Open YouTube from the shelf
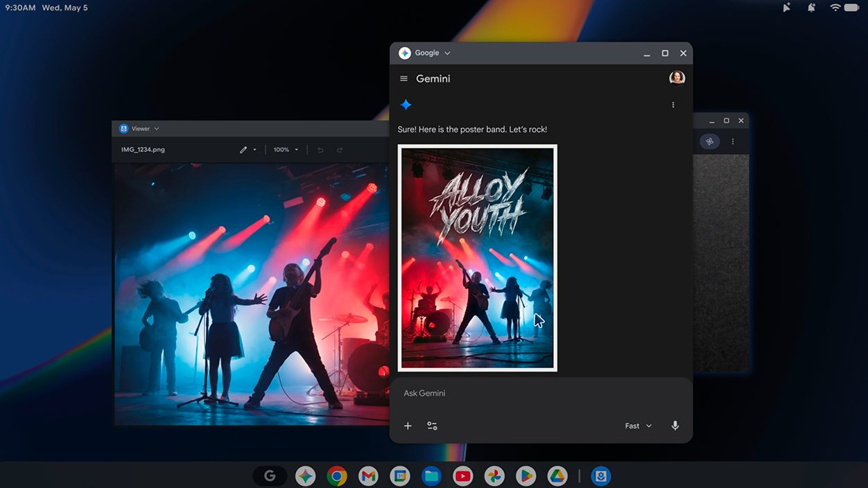 coord(462,476)
